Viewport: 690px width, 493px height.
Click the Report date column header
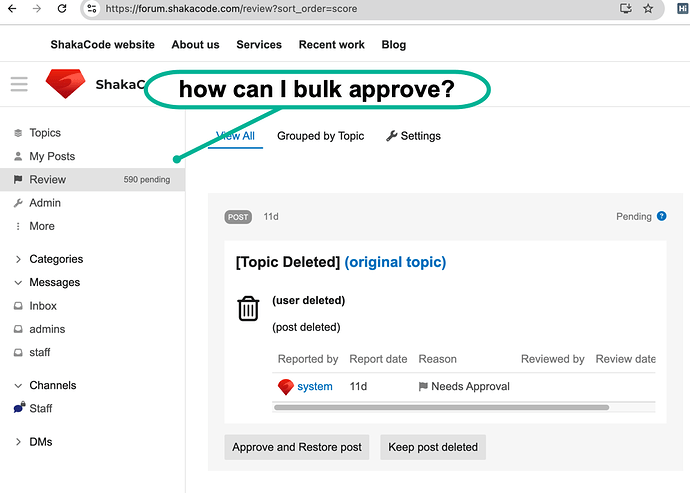(x=378, y=359)
